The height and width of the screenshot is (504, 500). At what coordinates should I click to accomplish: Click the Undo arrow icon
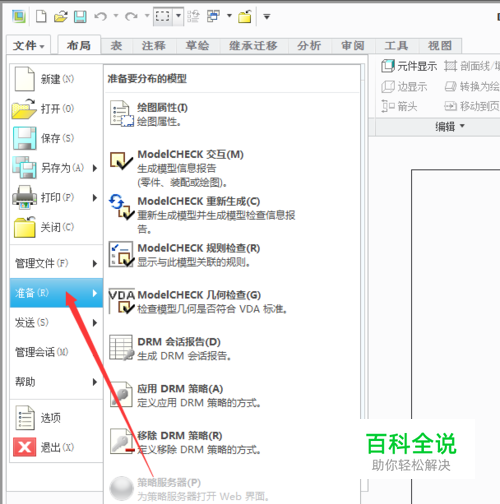[100, 16]
